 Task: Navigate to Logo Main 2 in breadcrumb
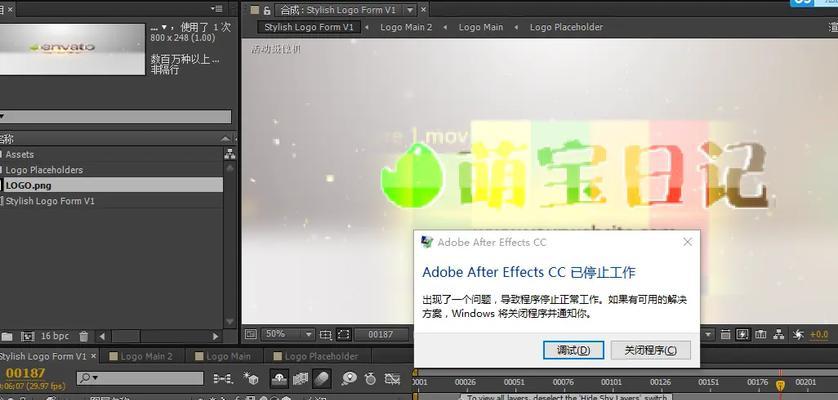[x=406, y=27]
